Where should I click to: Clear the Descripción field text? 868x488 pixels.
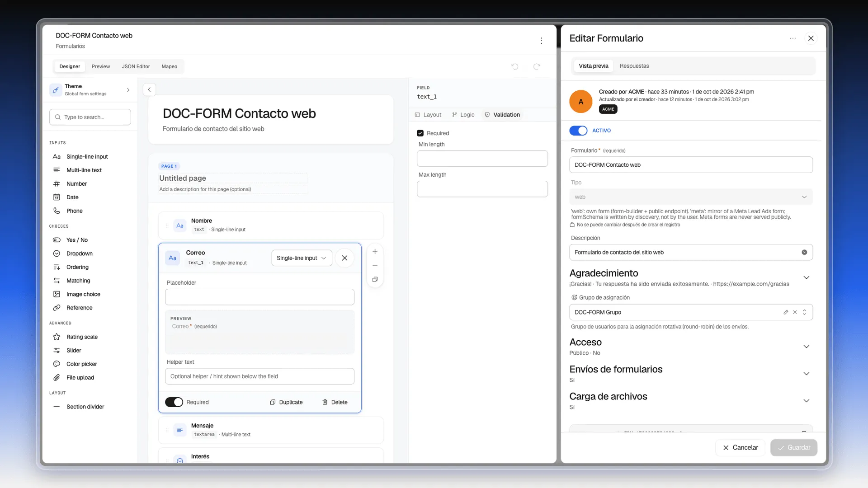(x=804, y=252)
